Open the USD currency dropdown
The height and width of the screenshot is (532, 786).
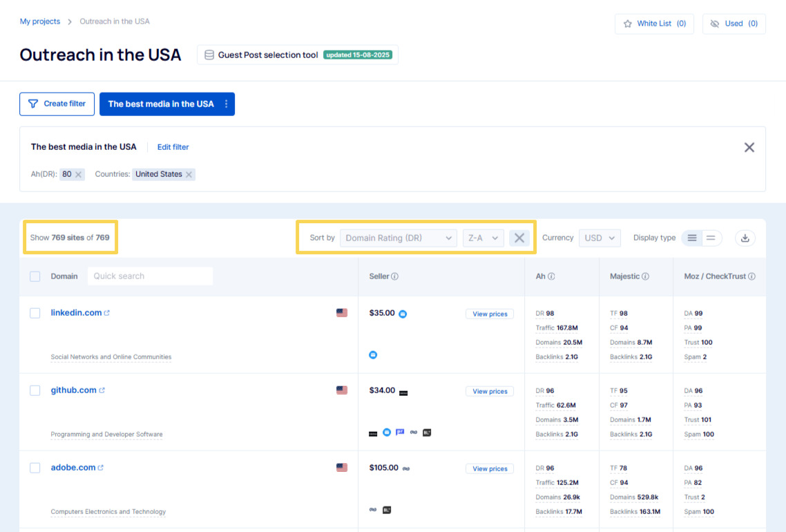point(600,238)
